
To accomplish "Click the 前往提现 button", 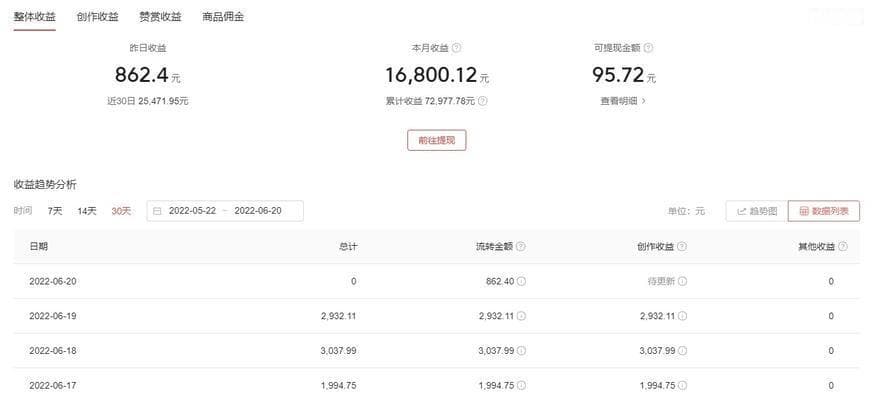I will click(x=437, y=140).
